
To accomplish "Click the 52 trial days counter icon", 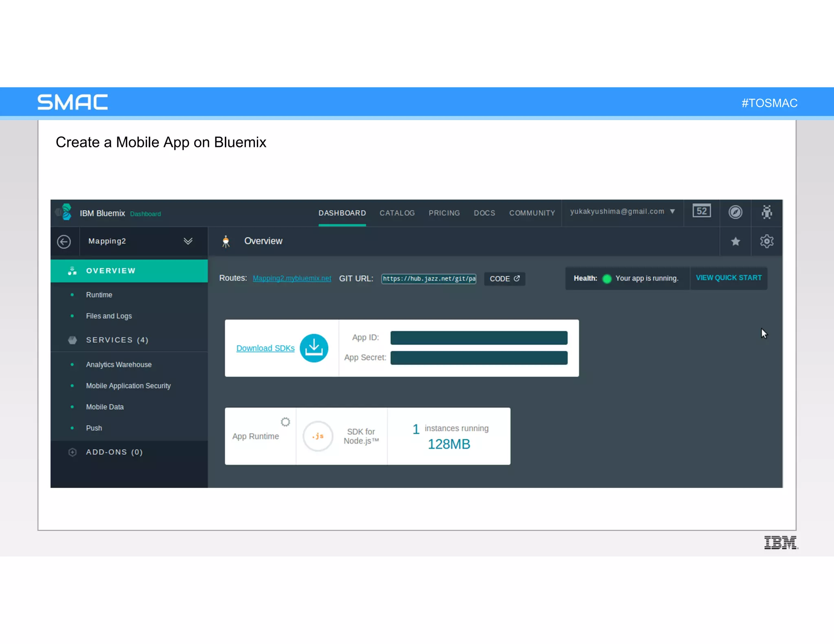I will coord(702,211).
